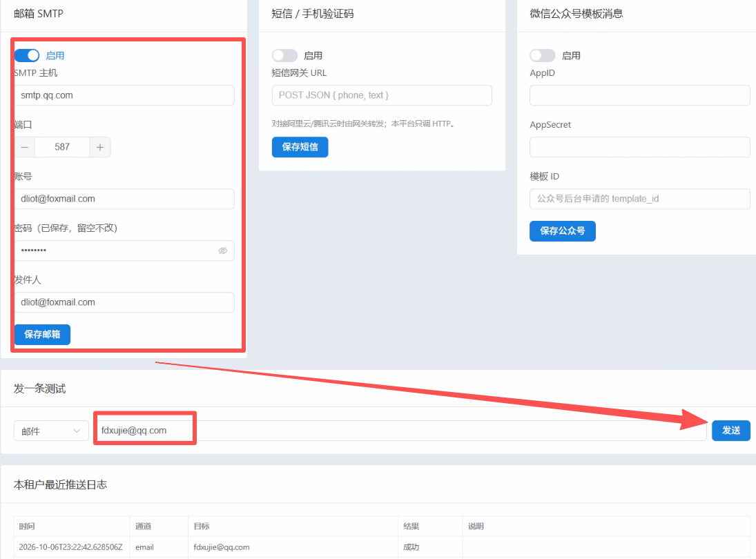Click the 短信 / 手机验证码 card title
Screen dimensions: 756x559
pyautogui.click(x=313, y=14)
